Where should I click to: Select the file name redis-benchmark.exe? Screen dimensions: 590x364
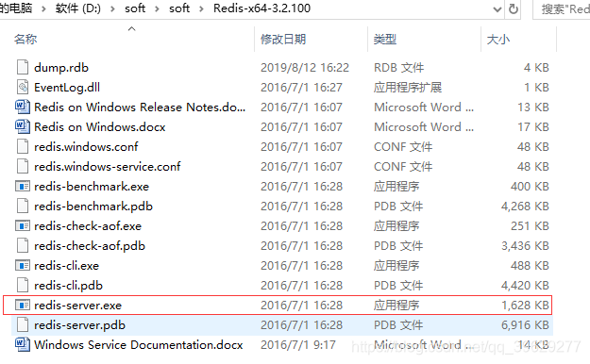(92, 187)
